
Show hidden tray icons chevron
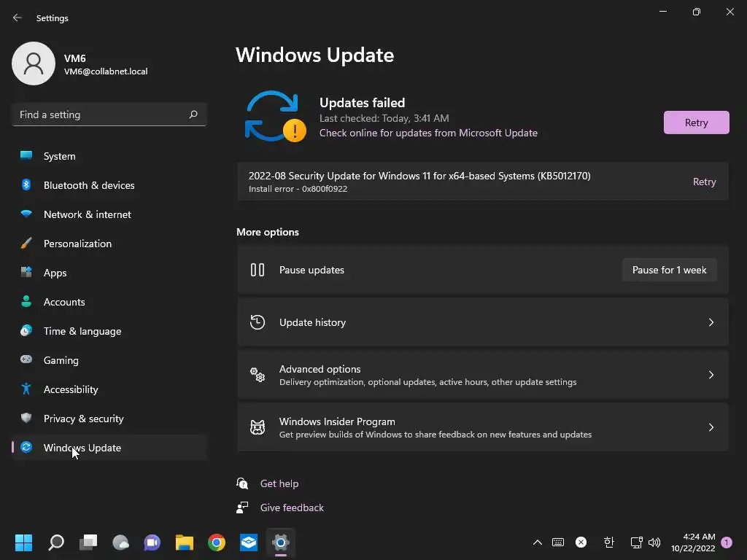[x=538, y=542]
